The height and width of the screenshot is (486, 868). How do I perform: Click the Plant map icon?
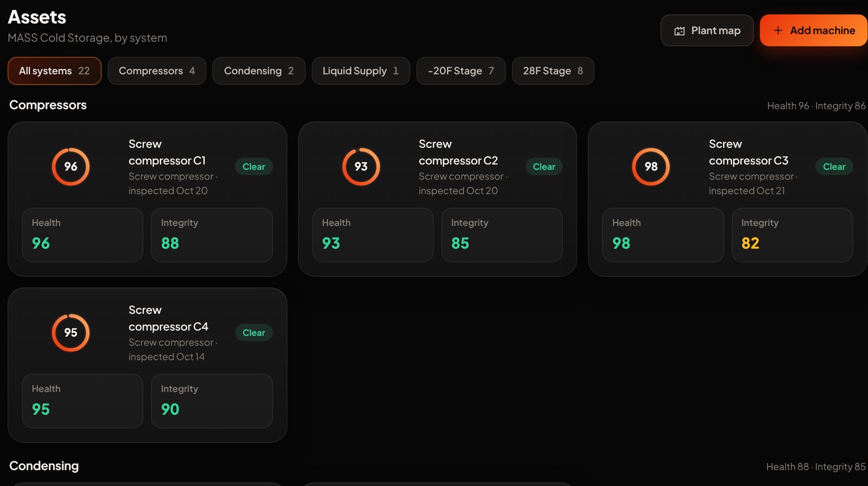[x=679, y=31]
